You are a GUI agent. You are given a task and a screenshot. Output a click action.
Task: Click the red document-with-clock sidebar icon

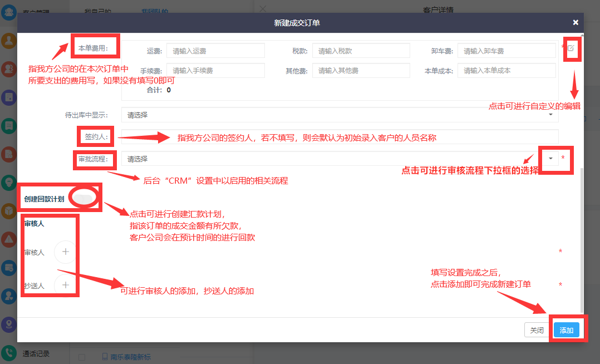[x=8, y=154]
